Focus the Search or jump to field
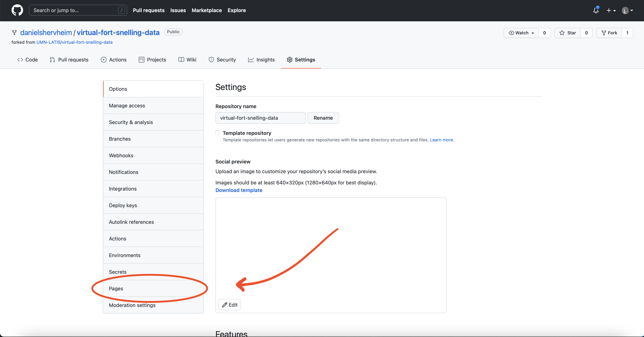644x337 pixels. [78, 10]
